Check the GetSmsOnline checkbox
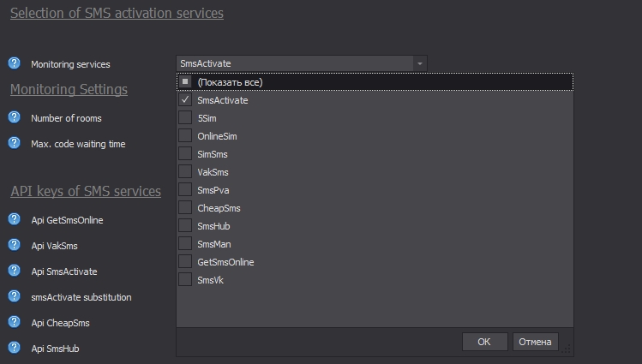This screenshot has width=642, height=364. [185, 262]
